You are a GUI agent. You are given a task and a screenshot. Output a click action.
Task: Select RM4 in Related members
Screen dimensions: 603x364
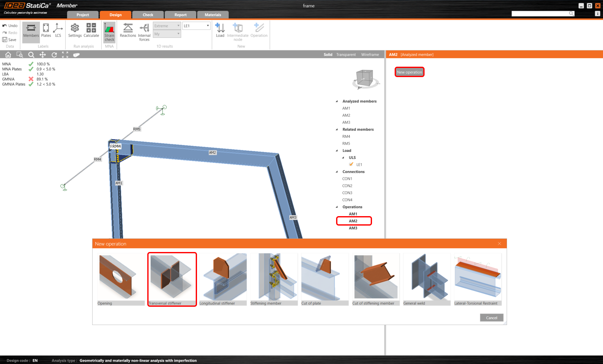(x=346, y=137)
